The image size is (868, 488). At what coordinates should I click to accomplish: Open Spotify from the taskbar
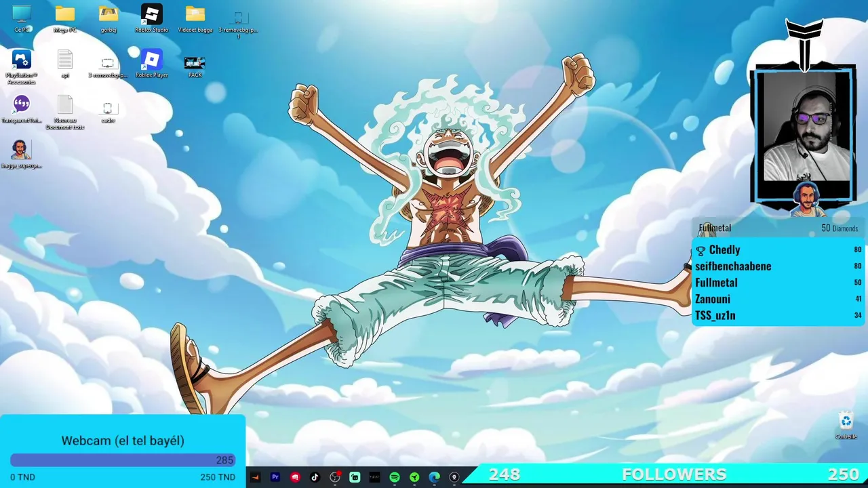click(x=395, y=477)
